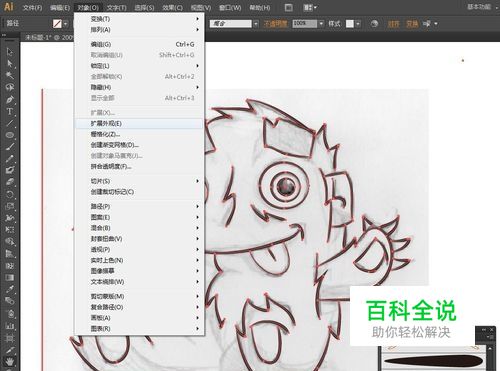This screenshot has width=500, height=371.
Task: Select the Hand tool
Action: (x=9, y=361)
